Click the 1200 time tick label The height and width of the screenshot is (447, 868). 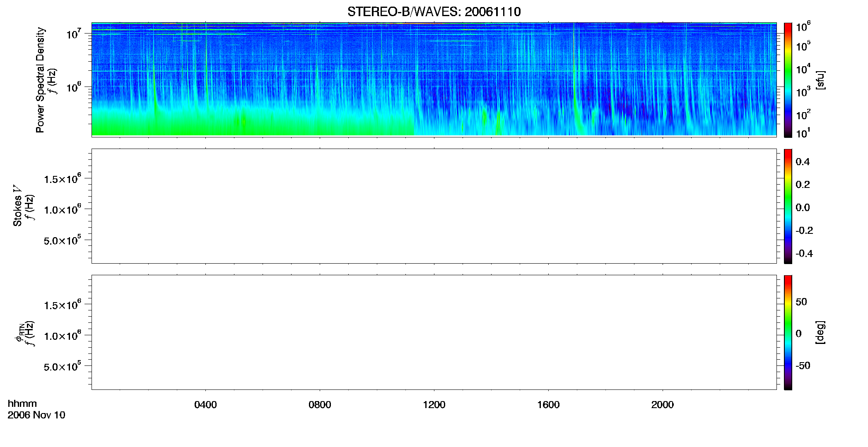(x=434, y=405)
